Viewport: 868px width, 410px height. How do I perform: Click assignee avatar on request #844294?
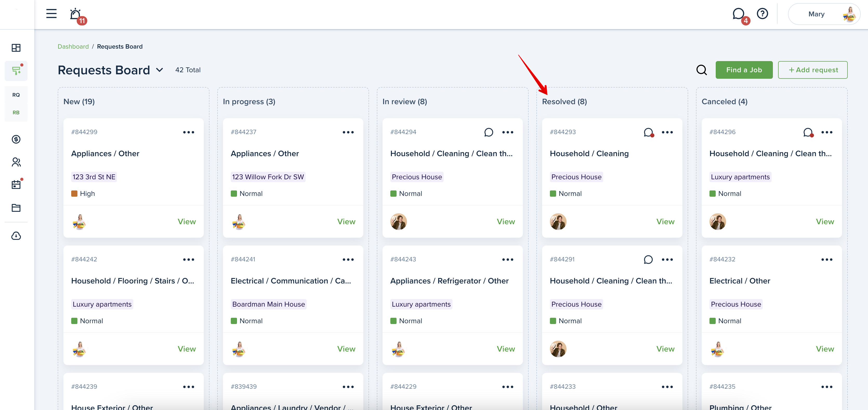[399, 222]
